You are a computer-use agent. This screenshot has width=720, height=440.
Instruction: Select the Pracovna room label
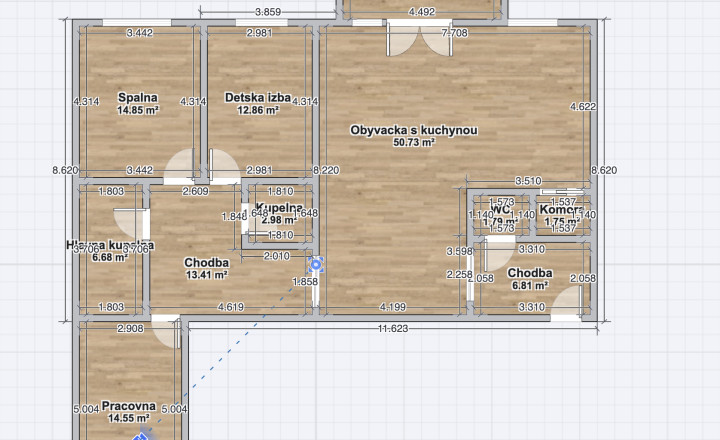(x=129, y=406)
